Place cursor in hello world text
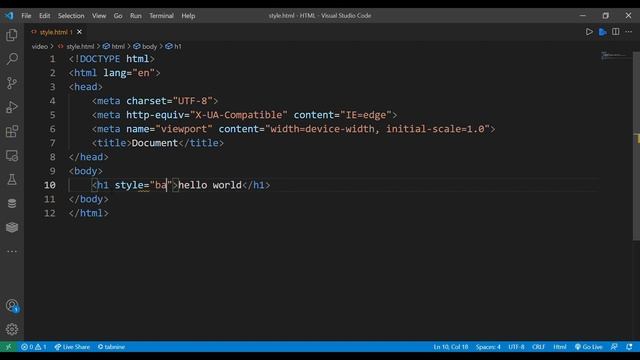The width and height of the screenshot is (640, 360). 210,185
